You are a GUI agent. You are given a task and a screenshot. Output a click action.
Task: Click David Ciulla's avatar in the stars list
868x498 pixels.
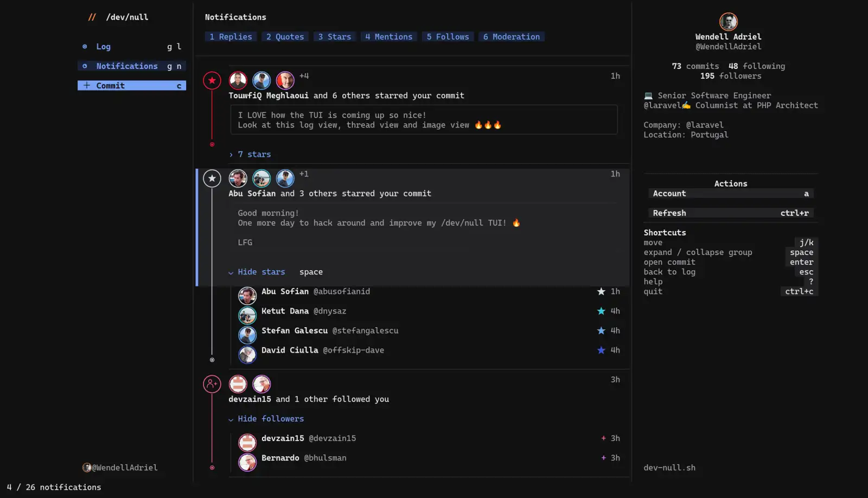click(247, 354)
